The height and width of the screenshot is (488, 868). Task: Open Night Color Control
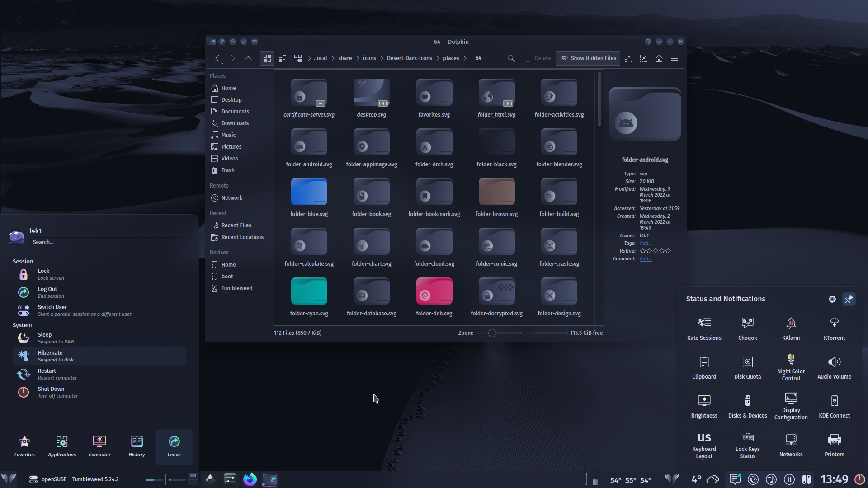[x=791, y=368]
